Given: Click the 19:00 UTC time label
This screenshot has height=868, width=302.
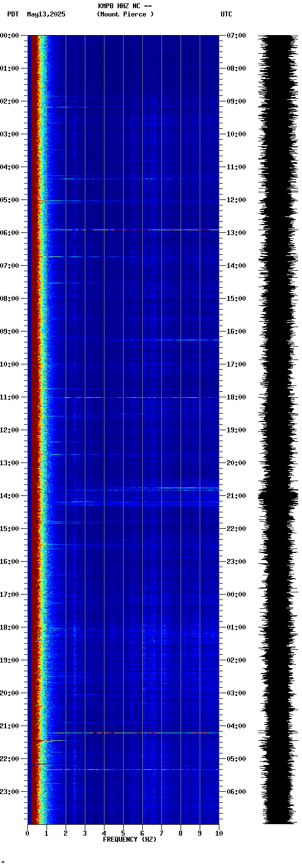Looking at the screenshot, I should 236,430.
